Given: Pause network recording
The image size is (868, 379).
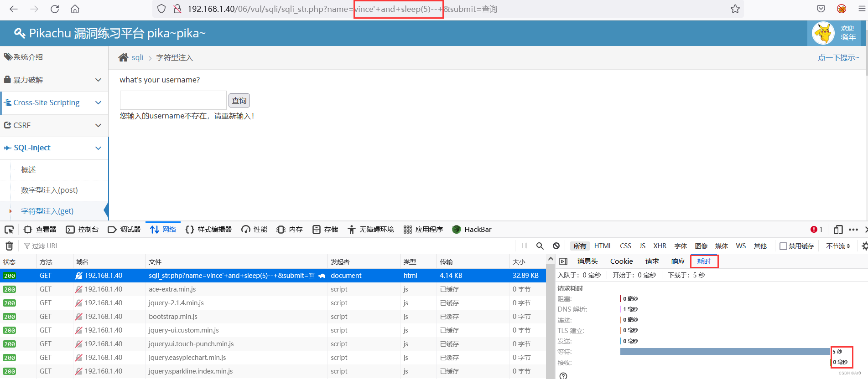Looking at the screenshot, I should pyautogui.click(x=524, y=246).
